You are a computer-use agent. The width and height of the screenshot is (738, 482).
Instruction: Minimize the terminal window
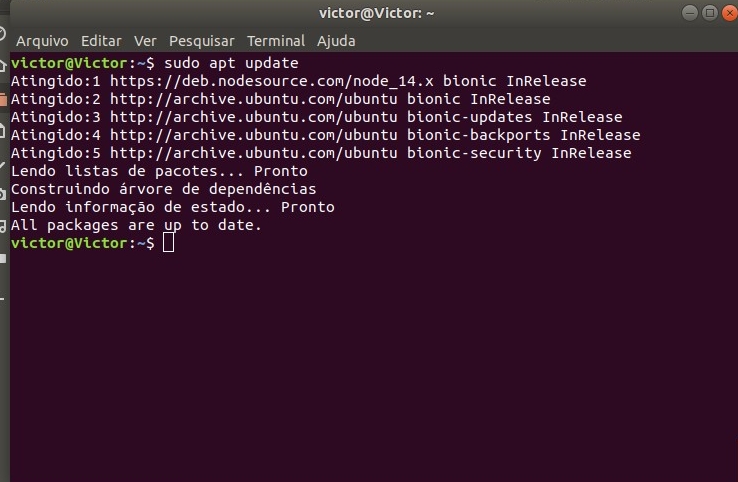pyautogui.click(x=690, y=13)
